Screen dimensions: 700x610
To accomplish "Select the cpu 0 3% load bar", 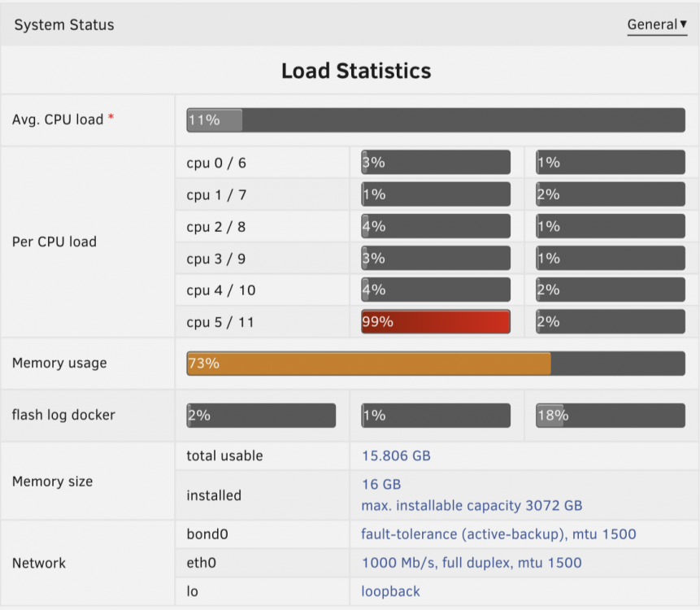I will 436,162.
